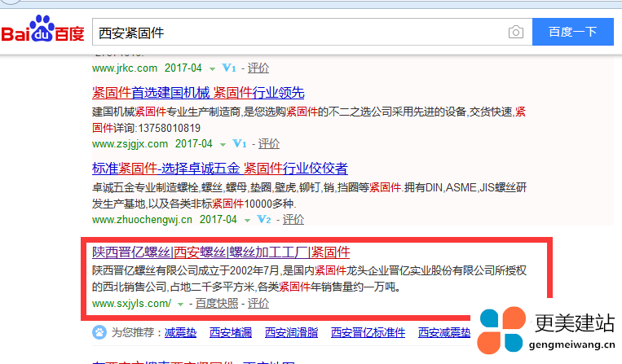This screenshot has height=364, width=622.
Task: Click 评价 next to 百度快照
Action: [258, 304]
